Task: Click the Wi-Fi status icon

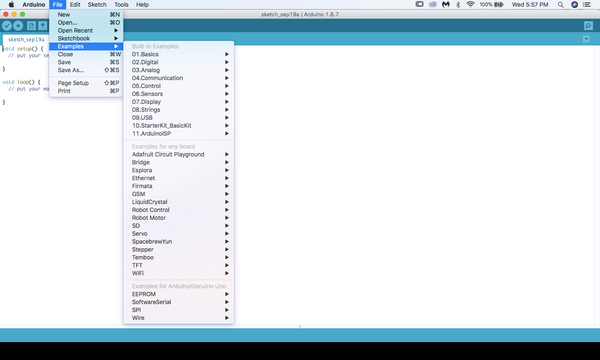Action: click(470, 5)
